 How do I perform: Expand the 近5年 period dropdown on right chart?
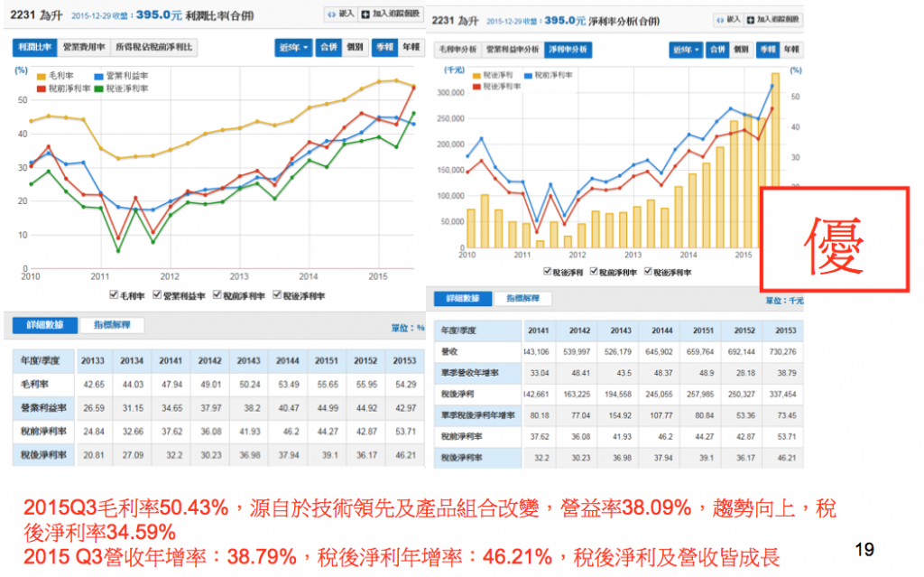click(x=686, y=51)
